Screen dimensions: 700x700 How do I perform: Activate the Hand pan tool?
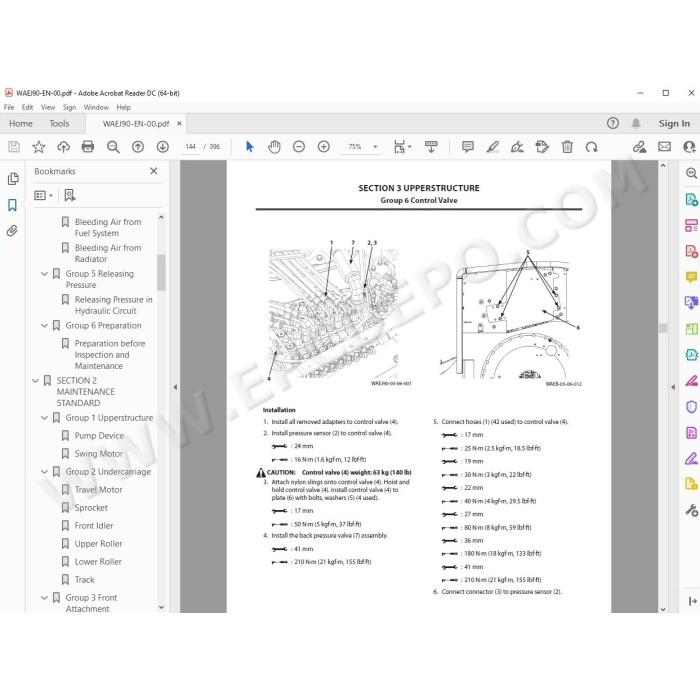(x=274, y=147)
